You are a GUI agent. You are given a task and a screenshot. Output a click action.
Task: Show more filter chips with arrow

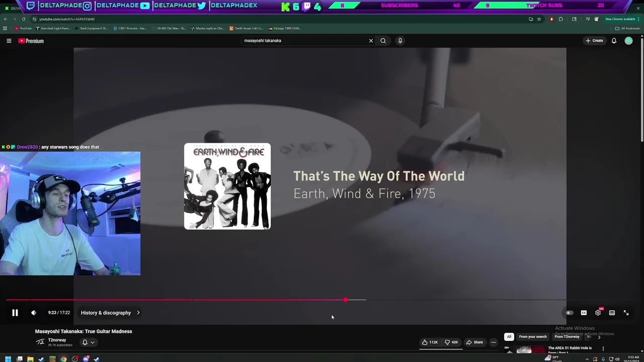(x=599, y=337)
